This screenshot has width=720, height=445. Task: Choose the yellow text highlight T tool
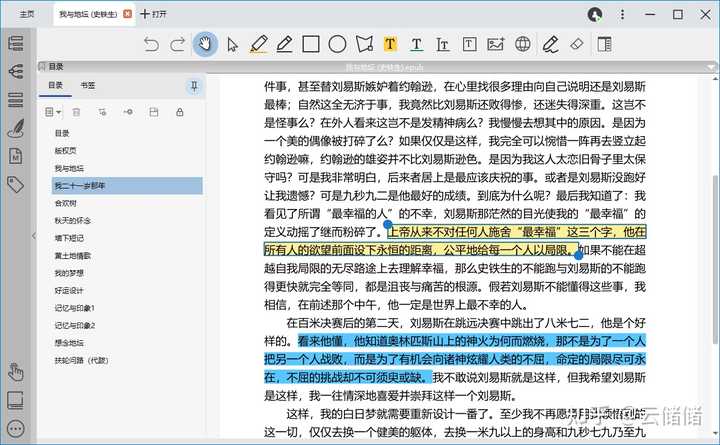click(390, 44)
